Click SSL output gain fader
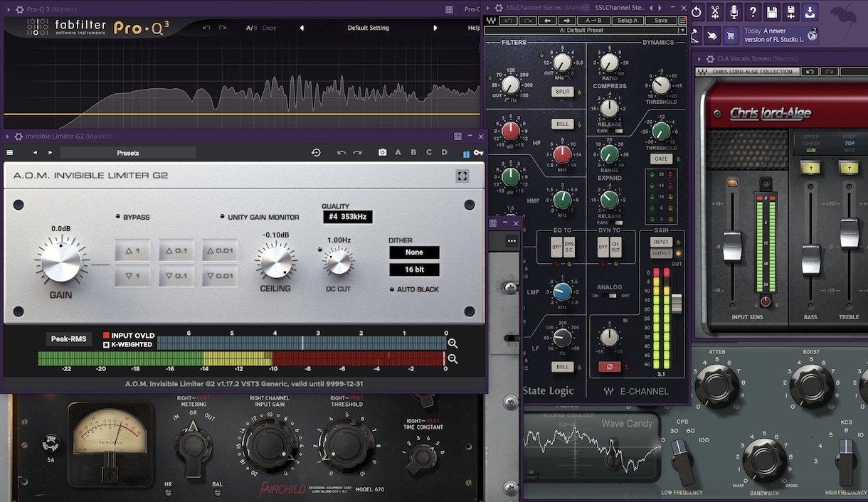 pyautogui.click(x=677, y=303)
